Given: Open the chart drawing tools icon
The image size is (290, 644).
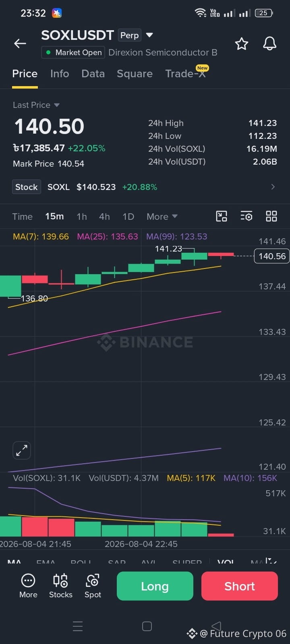Looking at the screenshot, I should [x=222, y=216].
